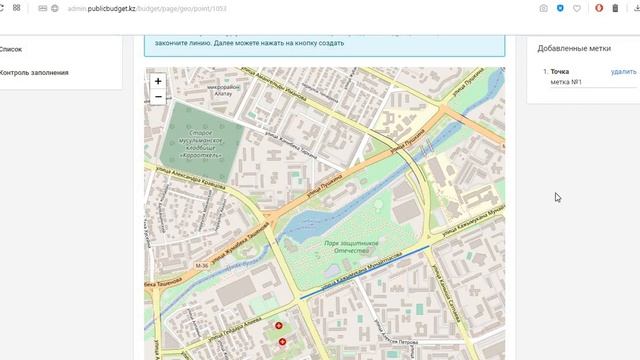The width and height of the screenshot is (640, 360).
Task: Click the blue drawn line on the map
Action: coord(364,272)
